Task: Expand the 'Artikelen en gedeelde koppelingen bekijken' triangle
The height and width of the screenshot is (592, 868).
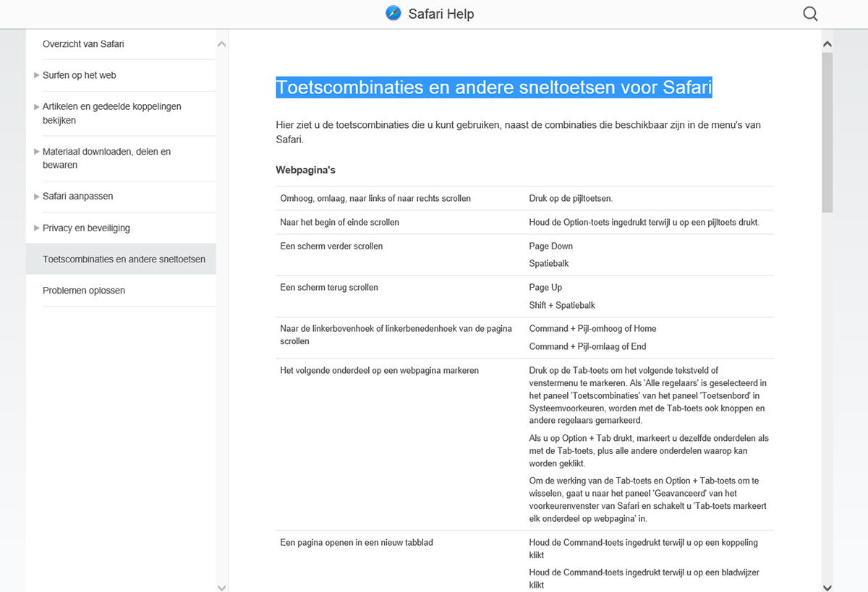Action: point(36,107)
